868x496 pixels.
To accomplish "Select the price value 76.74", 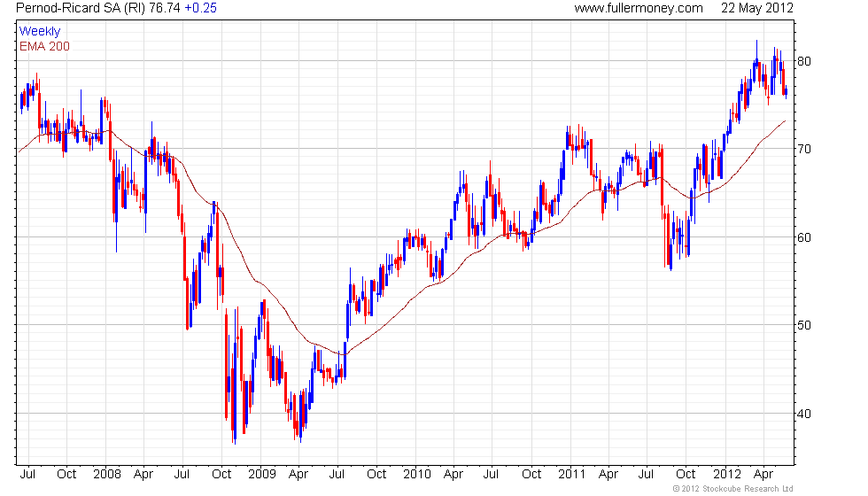I will click(x=165, y=8).
